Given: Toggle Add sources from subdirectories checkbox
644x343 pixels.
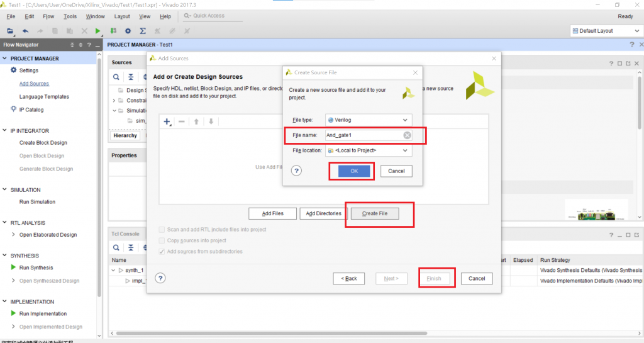Looking at the screenshot, I should [162, 251].
